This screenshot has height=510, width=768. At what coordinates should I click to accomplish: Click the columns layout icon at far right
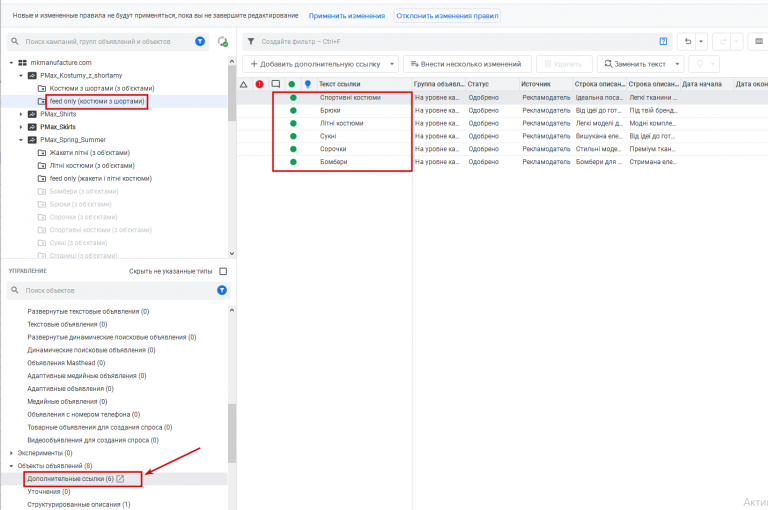click(x=759, y=42)
